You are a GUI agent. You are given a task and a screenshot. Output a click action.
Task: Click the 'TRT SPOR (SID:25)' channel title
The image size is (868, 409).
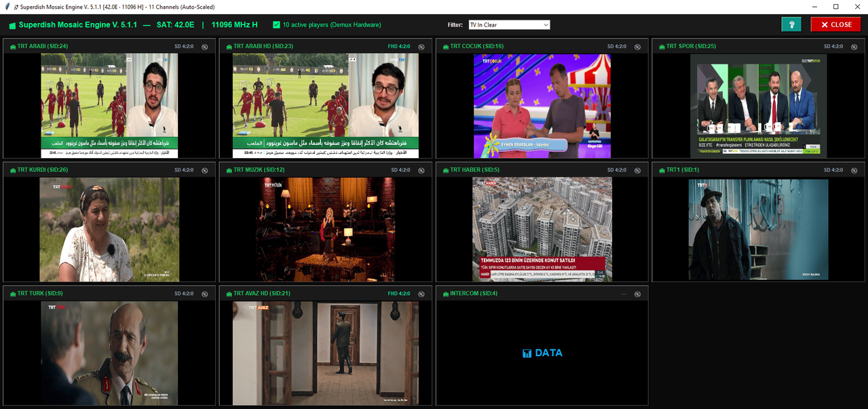tap(691, 47)
